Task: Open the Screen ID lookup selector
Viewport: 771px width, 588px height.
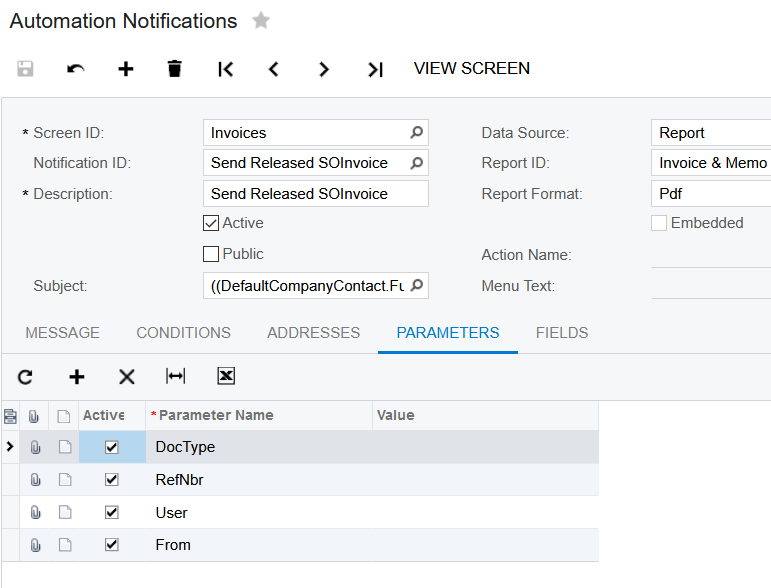Action: pyautogui.click(x=417, y=132)
